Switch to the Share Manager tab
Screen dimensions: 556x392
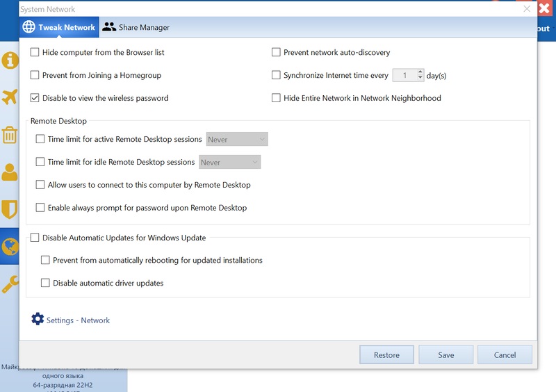(136, 27)
